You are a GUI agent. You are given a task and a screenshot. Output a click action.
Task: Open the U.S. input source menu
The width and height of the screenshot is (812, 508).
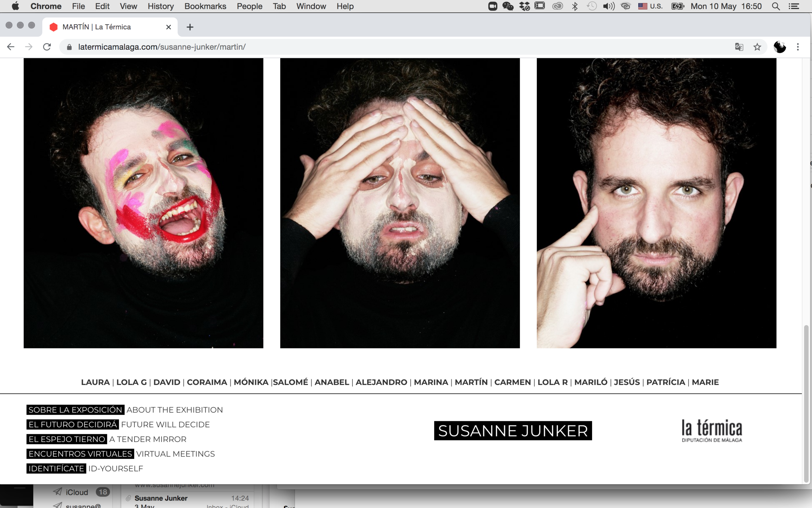pos(650,6)
